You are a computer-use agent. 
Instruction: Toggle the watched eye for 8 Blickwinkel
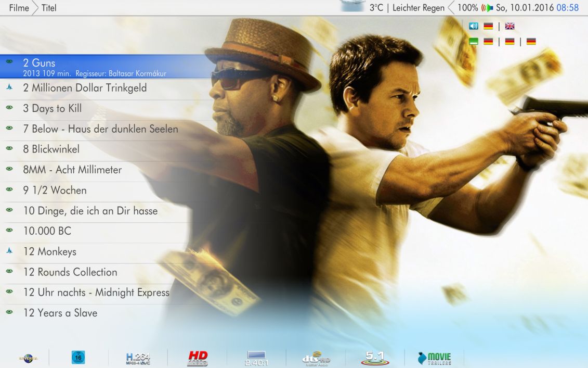click(x=9, y=148)
